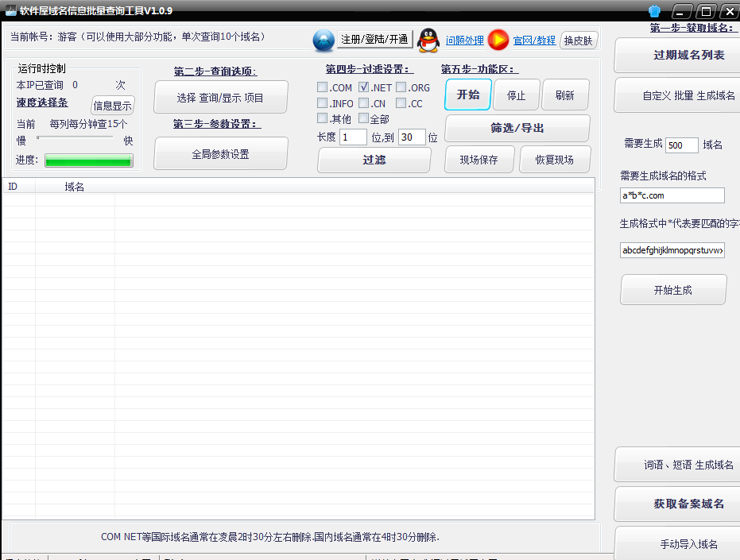Uncheck the .NET filter checkbox
The image size is (740, 560).
point(363,87)
